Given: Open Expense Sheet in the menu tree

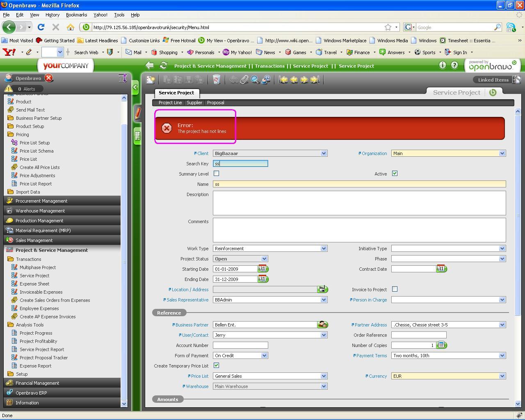Looking at the screenshot, I should [34, 284].
